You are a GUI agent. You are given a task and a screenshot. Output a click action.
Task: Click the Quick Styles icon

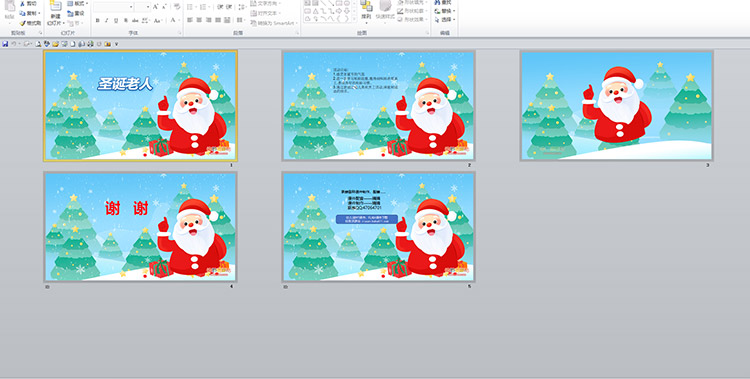click(x=385, y=6)
